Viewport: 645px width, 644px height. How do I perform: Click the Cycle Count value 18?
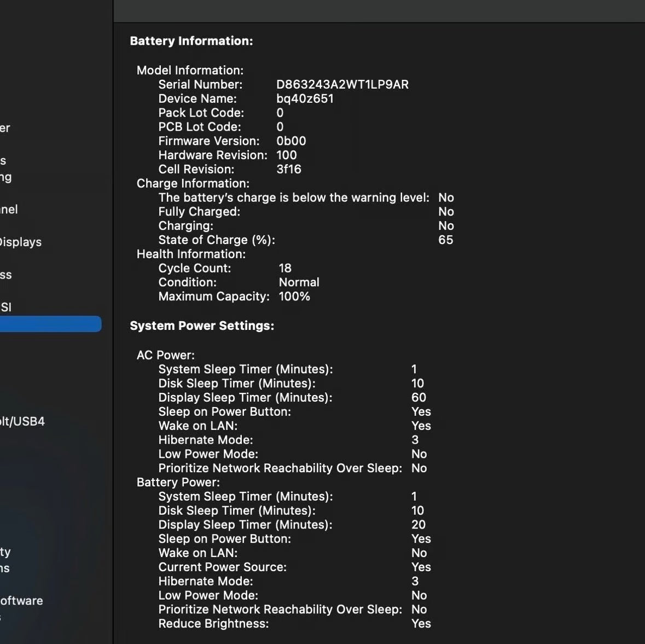[285, 268]
